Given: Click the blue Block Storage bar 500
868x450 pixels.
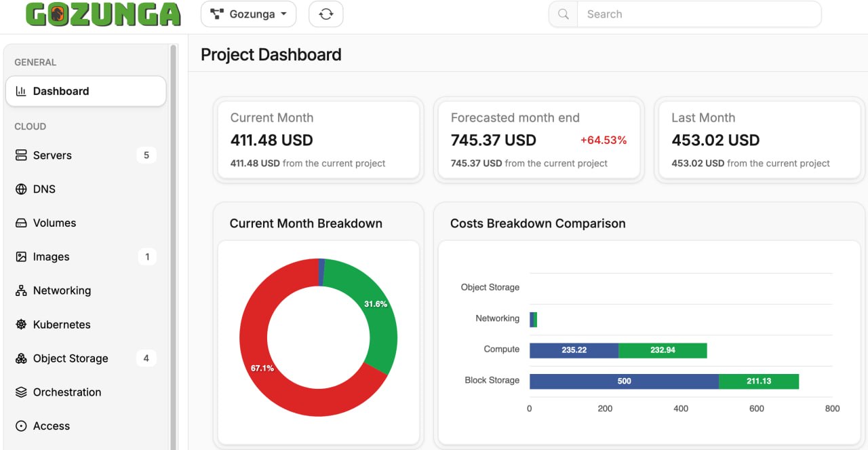Looking at the screenshot, I should [624, 381].
